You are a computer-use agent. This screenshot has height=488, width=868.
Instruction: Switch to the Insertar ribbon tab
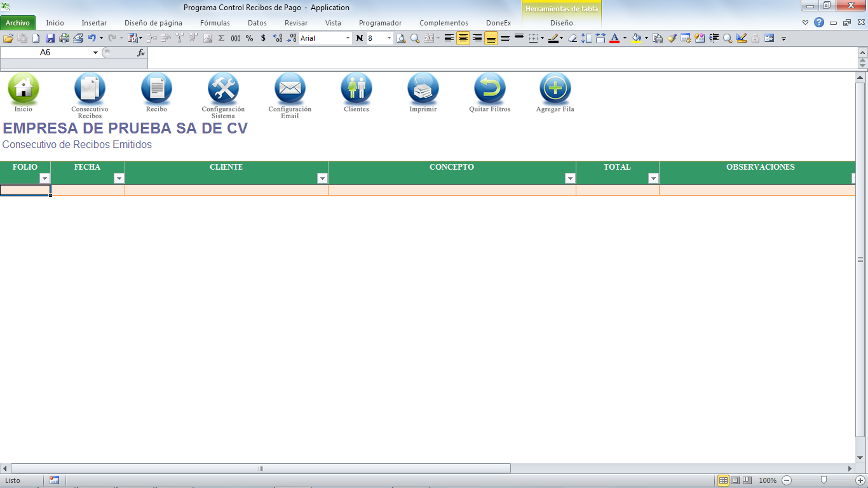pyautogui.click(x=94, y=23)
